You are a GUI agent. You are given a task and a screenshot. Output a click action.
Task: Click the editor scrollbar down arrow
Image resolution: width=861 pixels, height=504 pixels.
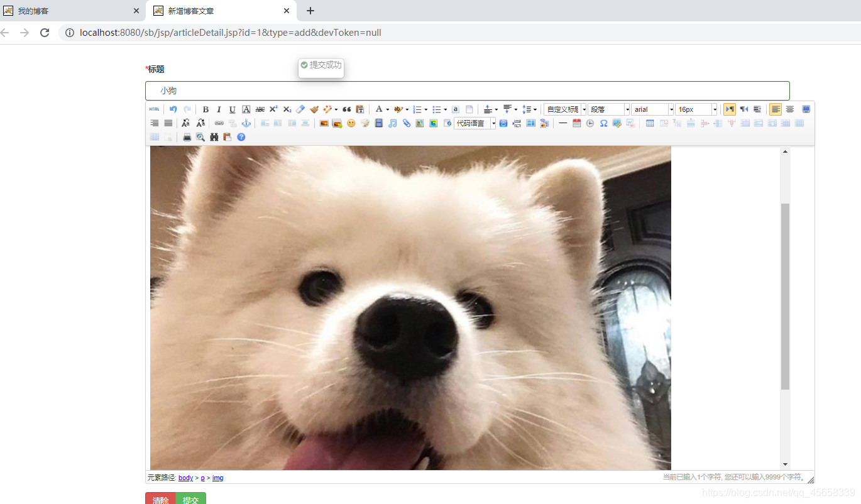point(785,464)
